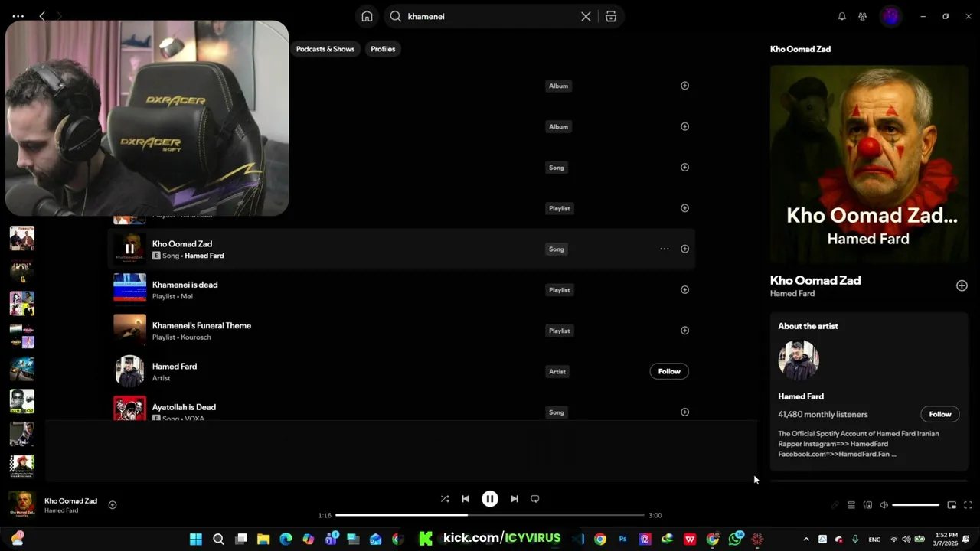This screenshot has width=980, height=551.
Task: Mute with the speaker icon
Action: [x=884, y=505]
